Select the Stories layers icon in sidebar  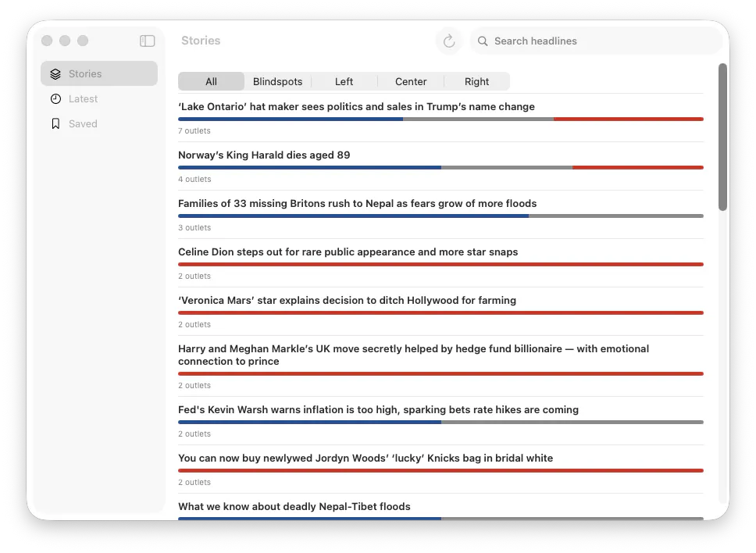[55, 73]
